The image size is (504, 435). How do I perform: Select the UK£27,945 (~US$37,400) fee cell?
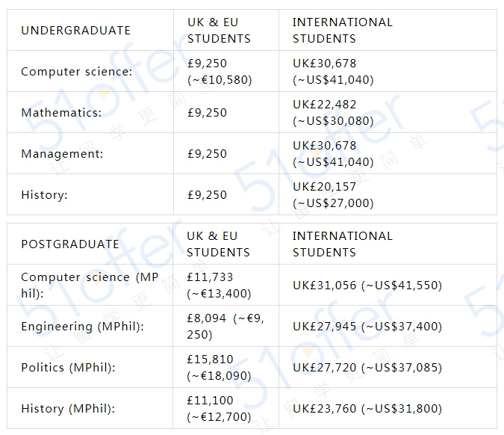coord(367,327)
